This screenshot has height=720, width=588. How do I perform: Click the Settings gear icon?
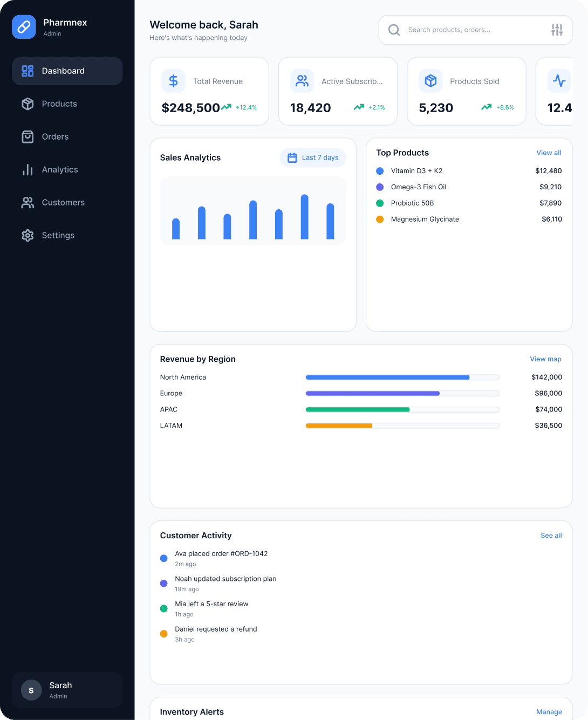point(28,235)
